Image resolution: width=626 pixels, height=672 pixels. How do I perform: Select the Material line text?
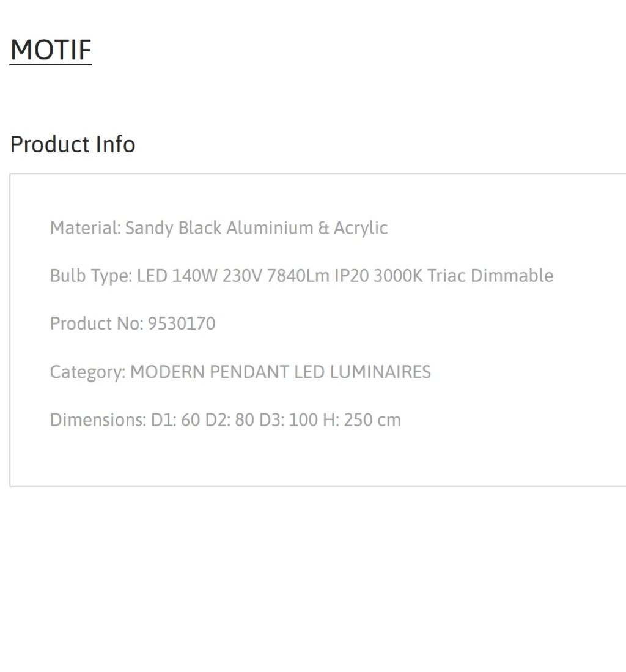[x=219, y=228]
